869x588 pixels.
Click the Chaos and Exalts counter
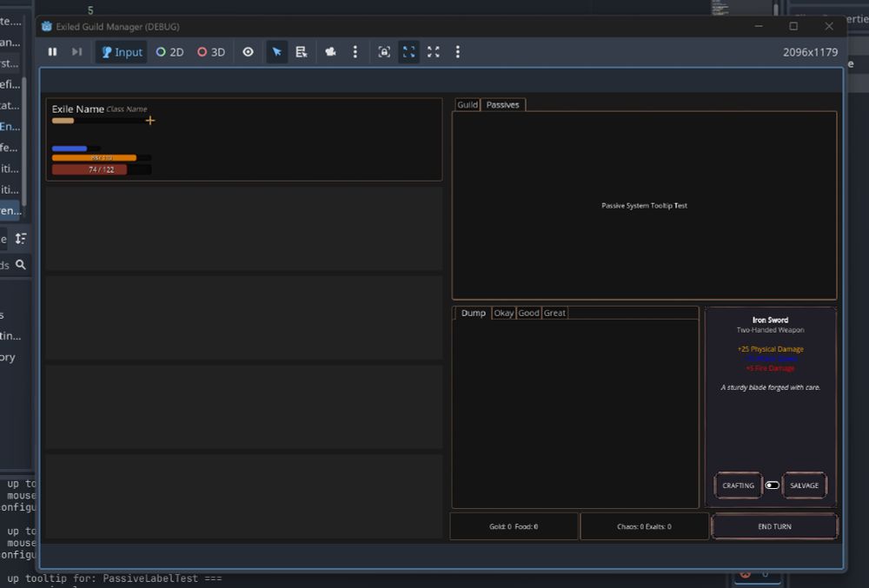[644, 526]
